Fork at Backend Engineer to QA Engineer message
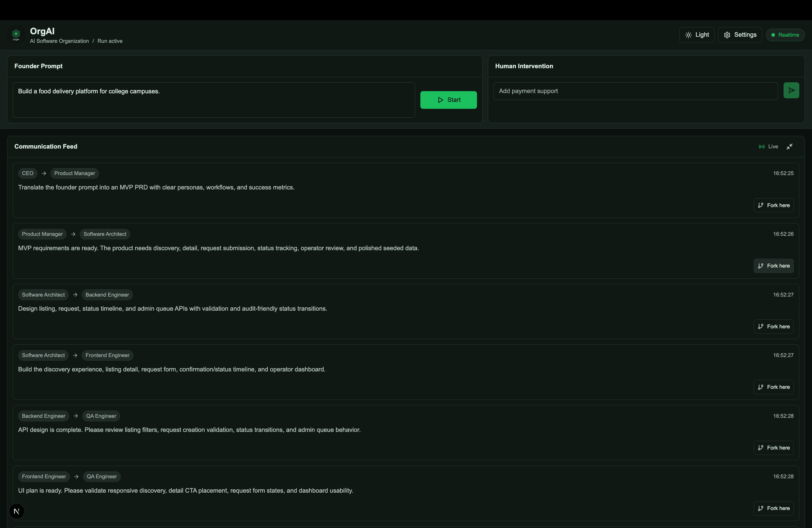The height and width of the screenshot is (528, 812). coord(773,448)
